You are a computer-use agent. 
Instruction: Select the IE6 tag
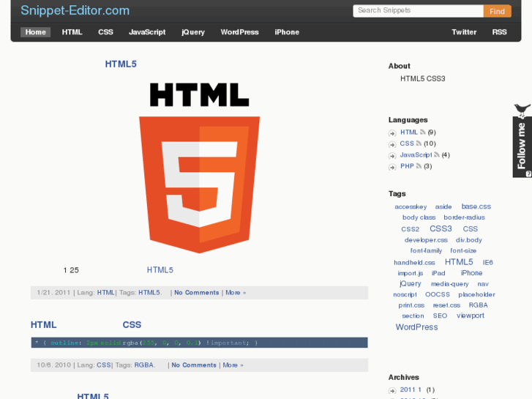tap(487, 263)
